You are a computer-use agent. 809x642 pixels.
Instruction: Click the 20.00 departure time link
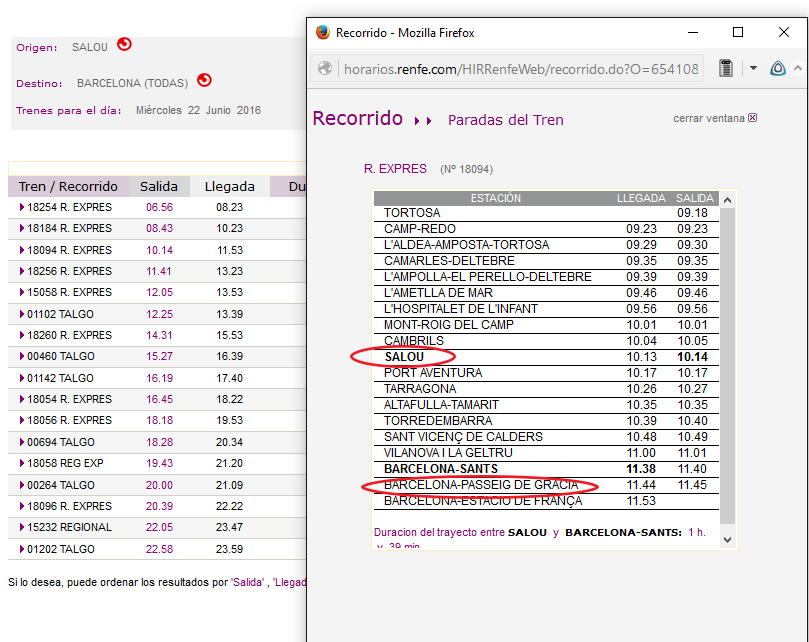tap(159, 485)
